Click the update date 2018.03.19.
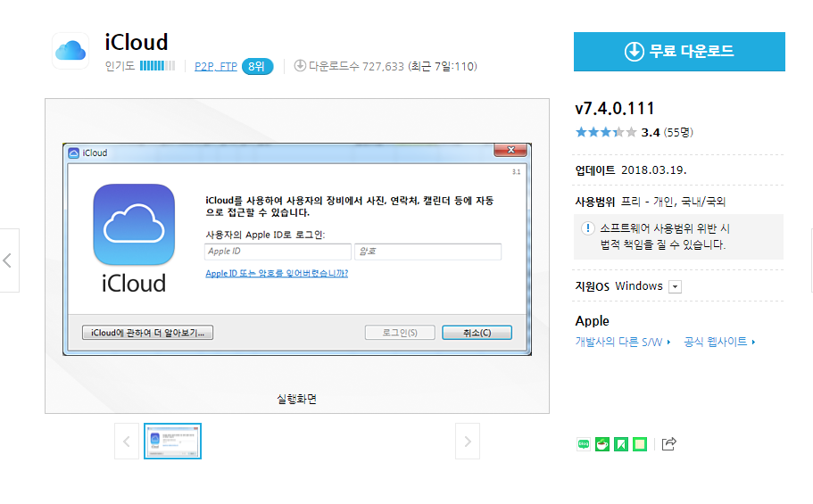Viewport: 813px width, 504px height. pos(654,170)
